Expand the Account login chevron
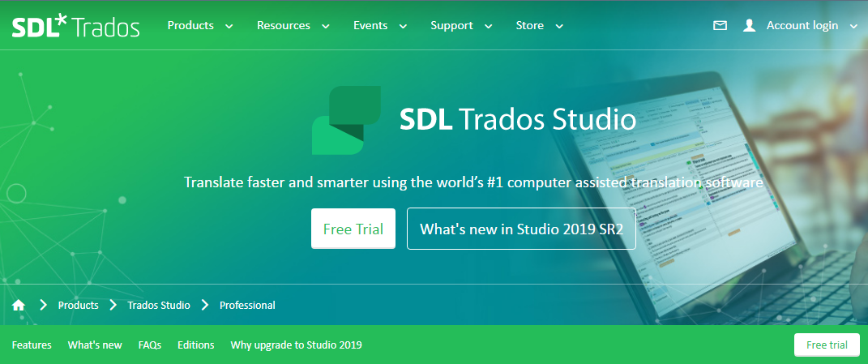This screenshot has width=868, height=364. click(x=853, y=26)
